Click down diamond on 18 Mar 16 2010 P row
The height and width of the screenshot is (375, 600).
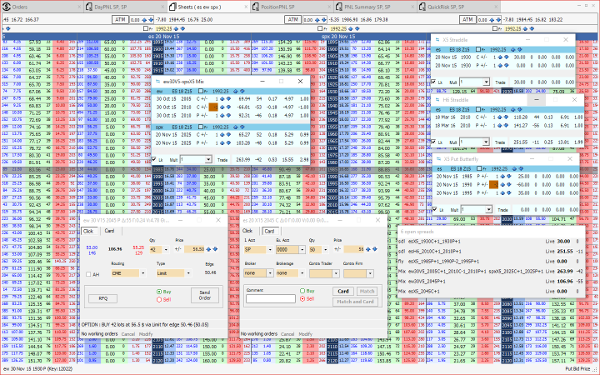tap(506, 125)
